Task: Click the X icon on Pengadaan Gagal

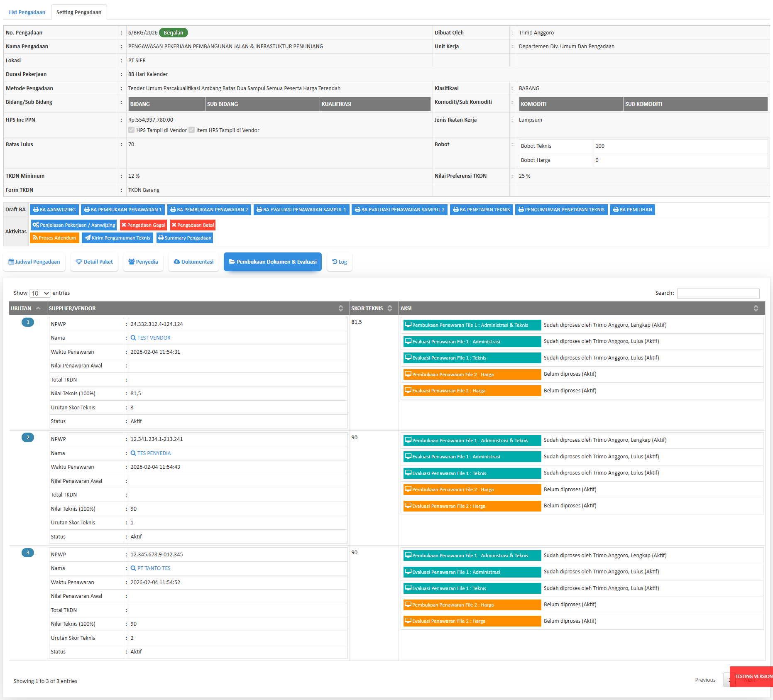Action: [x=124, y=225]
